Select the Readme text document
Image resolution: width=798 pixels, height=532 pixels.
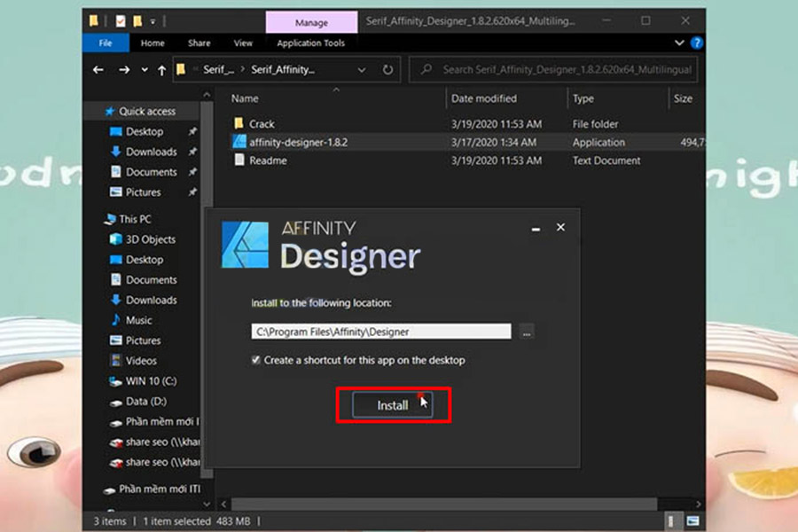pos(268,160)
